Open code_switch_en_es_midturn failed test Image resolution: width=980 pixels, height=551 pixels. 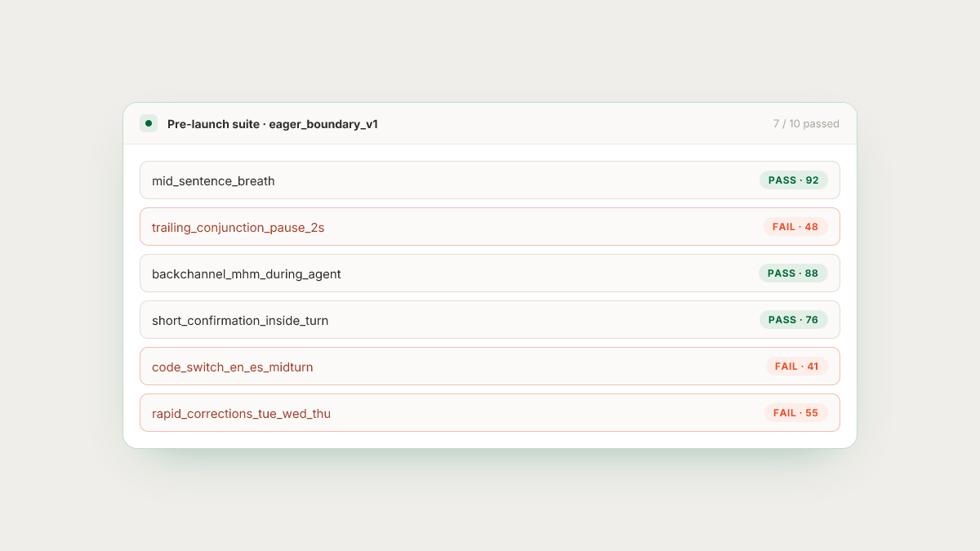click(x=490, y=367)
